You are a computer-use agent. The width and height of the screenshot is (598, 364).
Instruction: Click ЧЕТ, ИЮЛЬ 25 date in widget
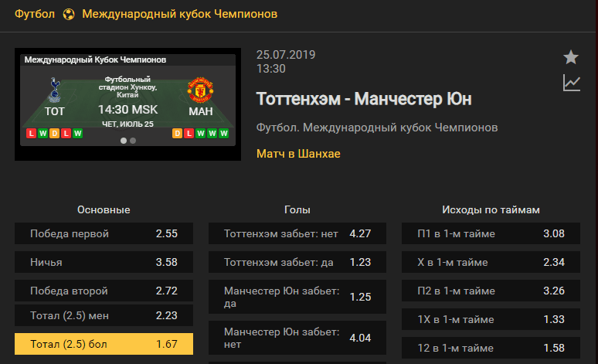tap(127, 124)
